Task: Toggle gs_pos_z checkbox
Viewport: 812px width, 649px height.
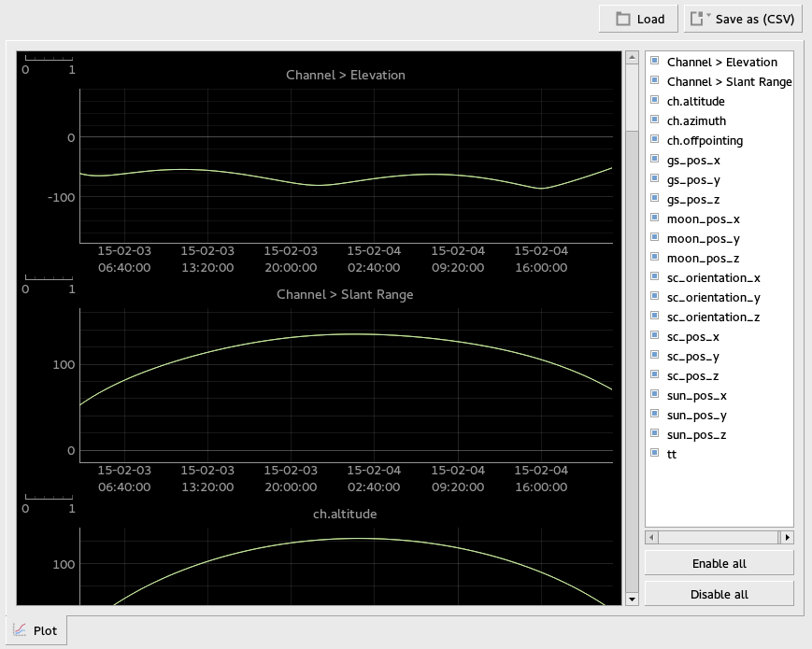Action: click(655, 199)
